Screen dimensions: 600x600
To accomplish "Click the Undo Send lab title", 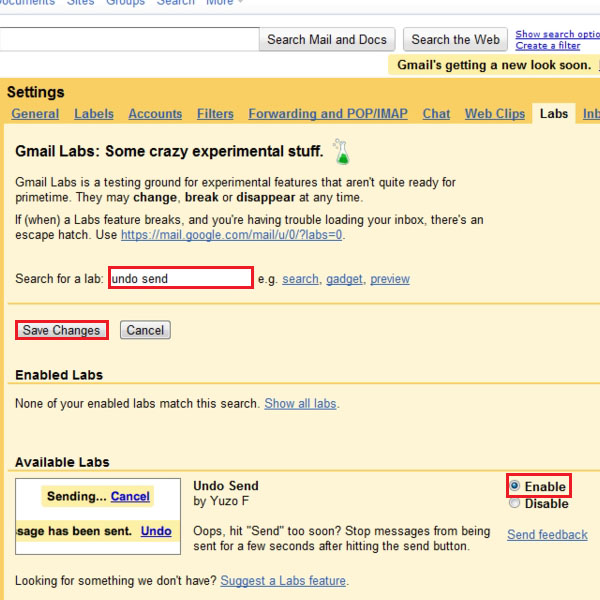I will [x=226, y=486].
